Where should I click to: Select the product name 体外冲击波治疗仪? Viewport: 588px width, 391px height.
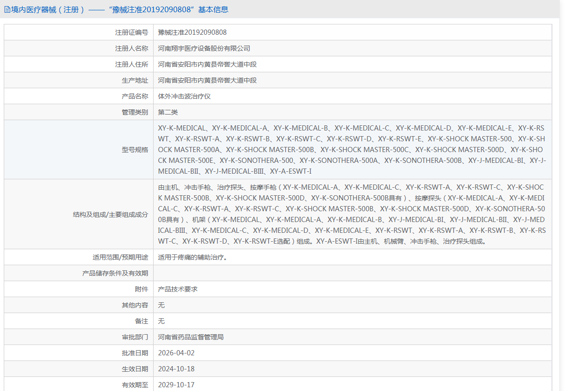pos(184,96)
